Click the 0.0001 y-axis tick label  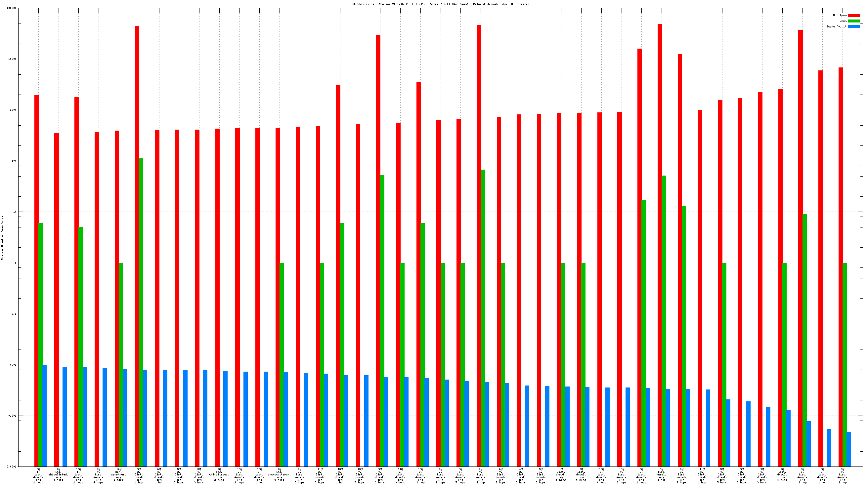(x=11, y=467)
